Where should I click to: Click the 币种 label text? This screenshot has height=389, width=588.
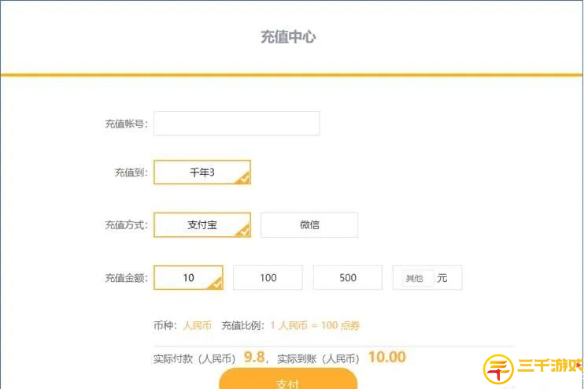165,325
